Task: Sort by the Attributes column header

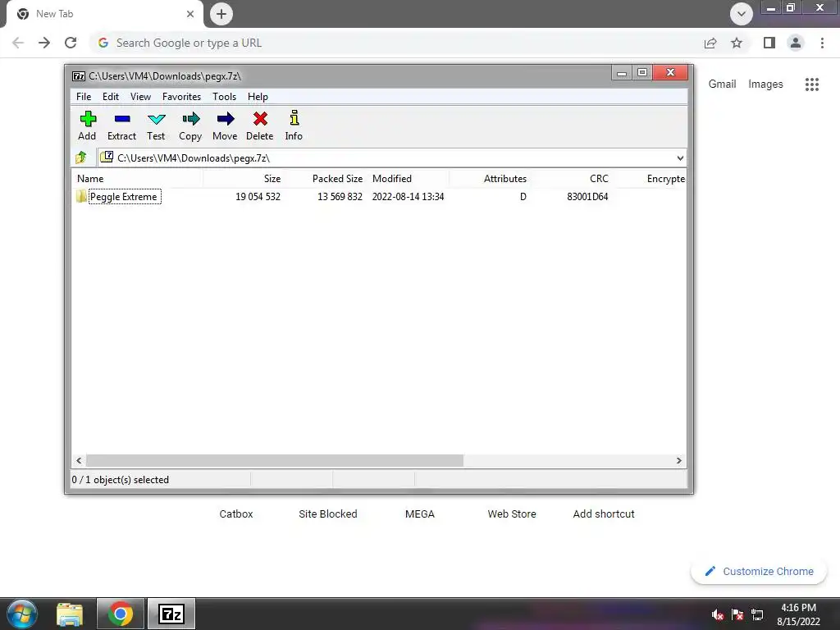Action: pos(490,178)
